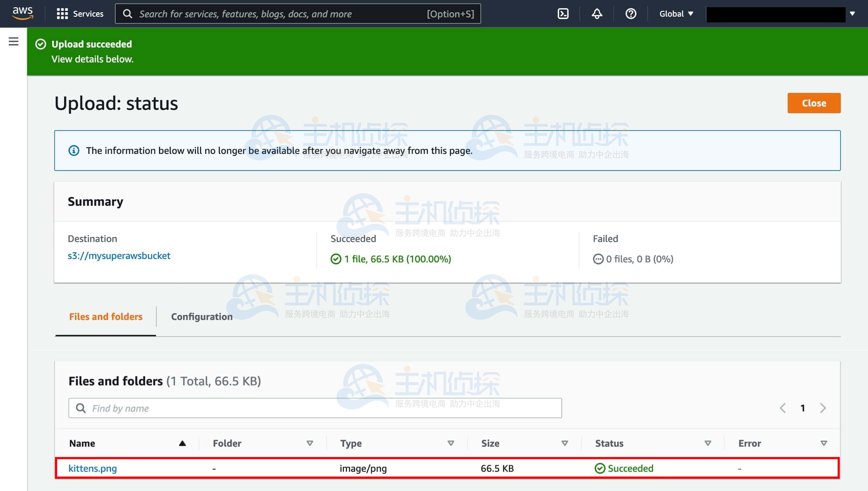
Task: Select the Files and folders tab
Action: point(106,316)
